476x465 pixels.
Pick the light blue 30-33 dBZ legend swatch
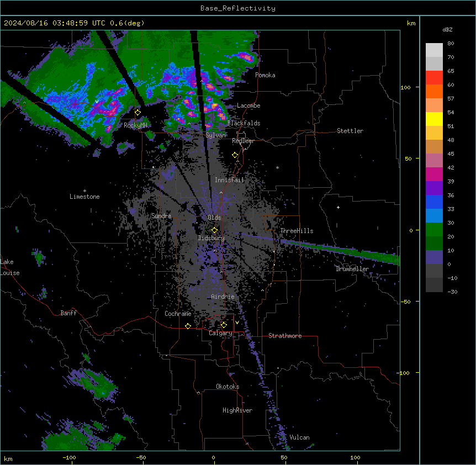pos(434,216)
